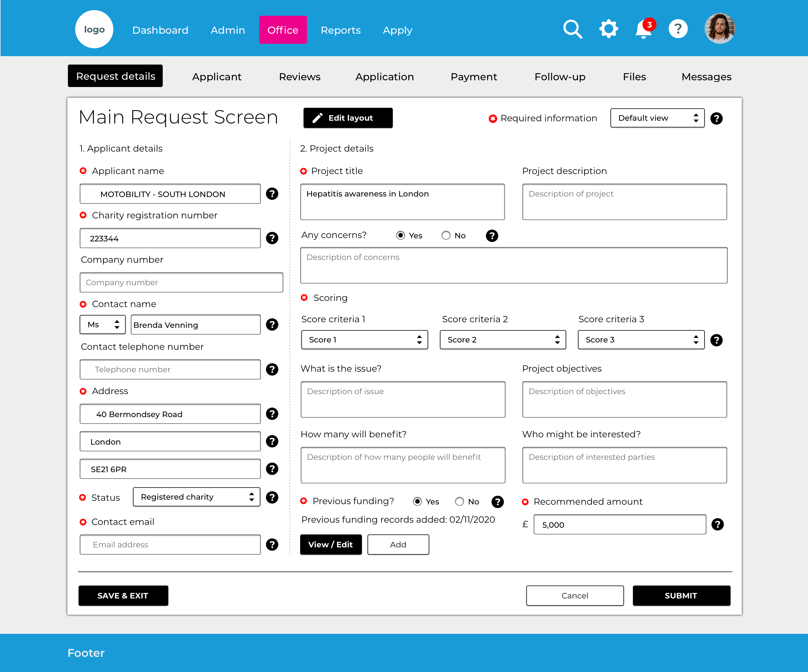Viewport: 808px width, 672px height.
Task: Click the search magnifier icon
Action: point(572,29)
